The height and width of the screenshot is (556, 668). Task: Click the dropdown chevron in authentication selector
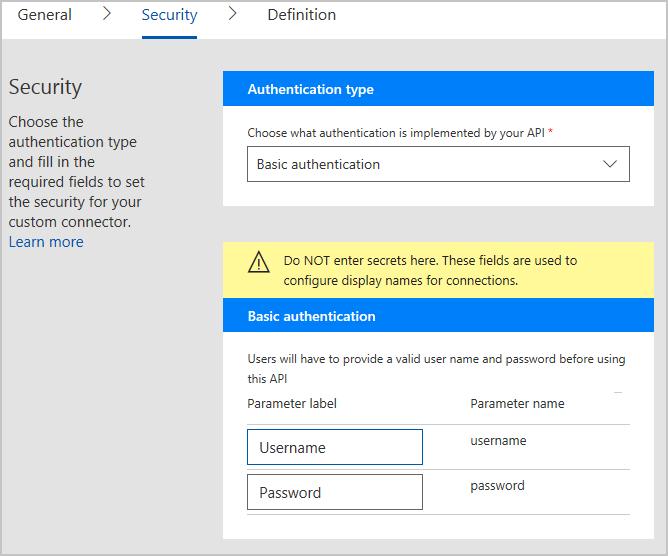coord(610,164)
